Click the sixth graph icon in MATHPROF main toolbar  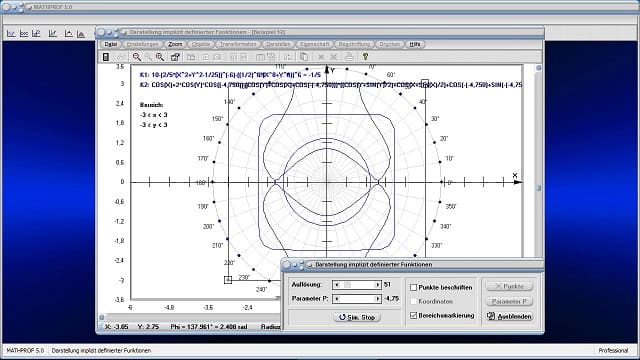pos(81,33)
